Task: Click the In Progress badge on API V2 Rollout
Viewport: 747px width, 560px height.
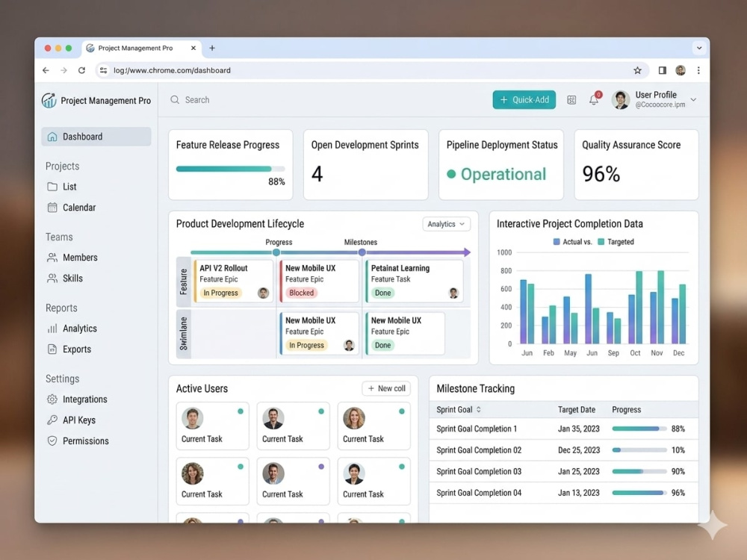Action: click(x=220, y=293)
